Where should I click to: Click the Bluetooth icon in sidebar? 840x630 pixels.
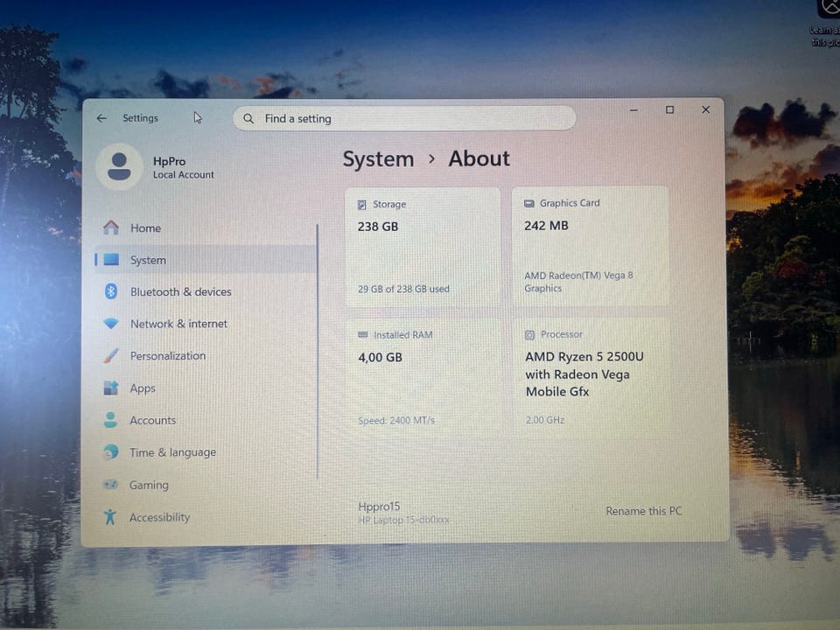(111, 291)
